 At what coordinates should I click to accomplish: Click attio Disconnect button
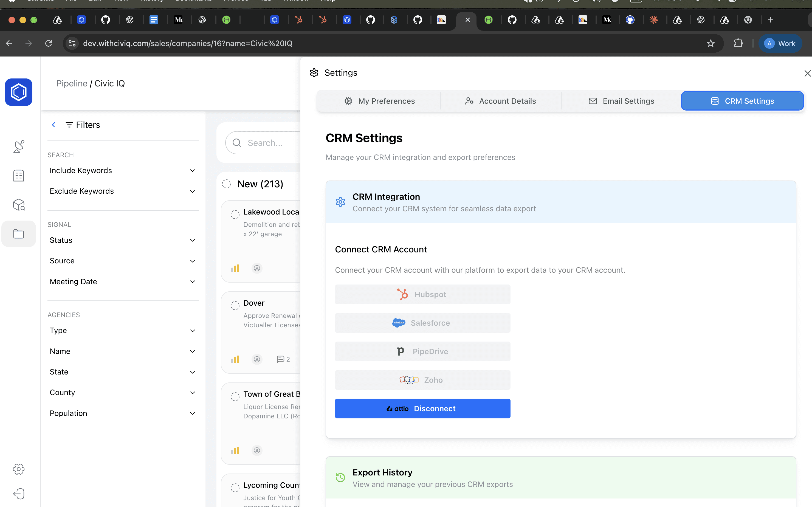[422, 409]
